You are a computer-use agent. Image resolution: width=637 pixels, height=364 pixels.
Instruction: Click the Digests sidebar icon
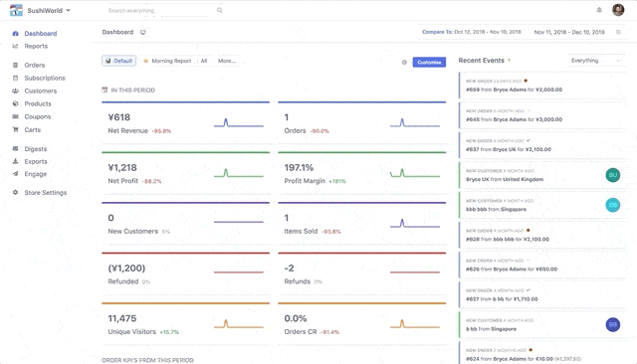(16, 149)
